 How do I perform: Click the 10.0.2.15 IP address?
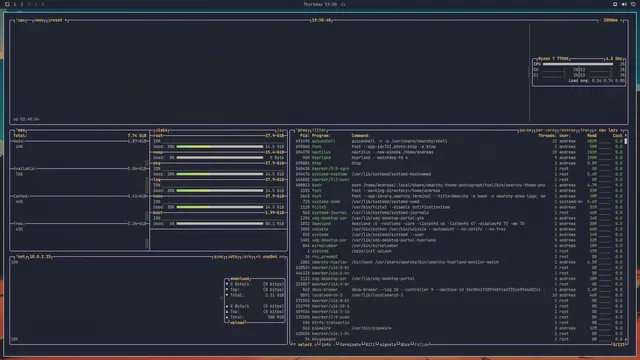coord(40,257)
